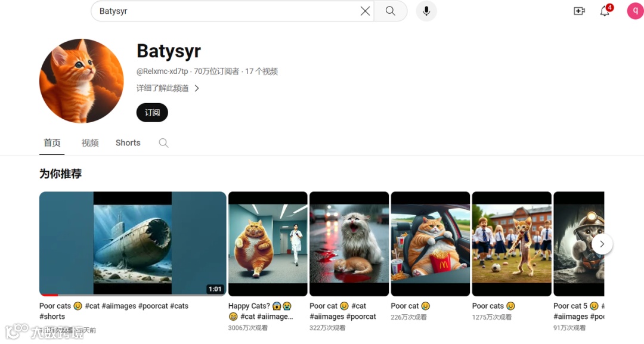Open the 'Poor cat 5' video title
644x344 pixels.
(x=578, y=311)
